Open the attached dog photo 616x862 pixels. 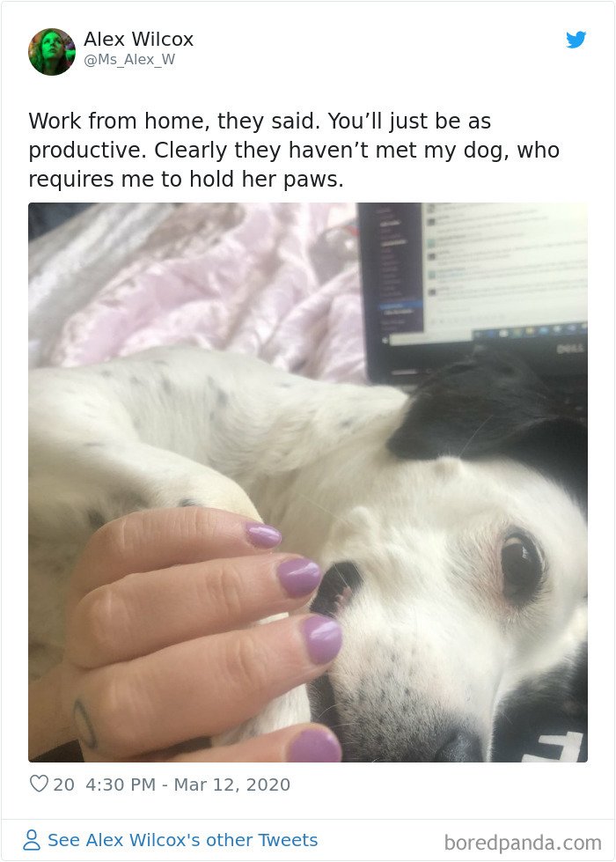click(308, 483)
